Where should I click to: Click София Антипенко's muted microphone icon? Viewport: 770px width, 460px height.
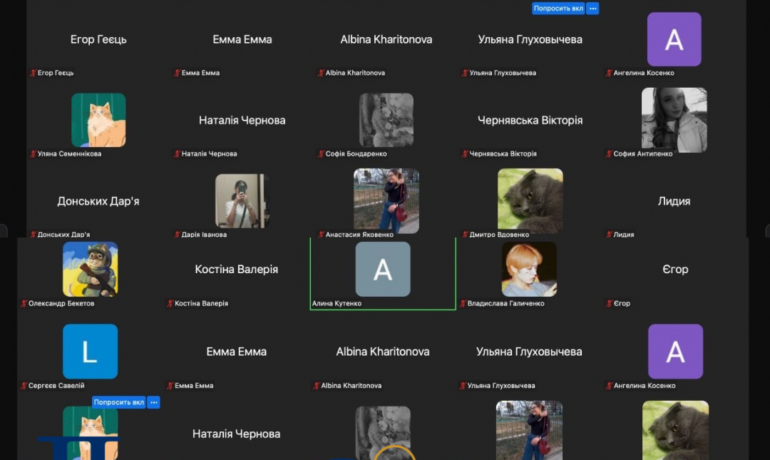tap(608, 154)
